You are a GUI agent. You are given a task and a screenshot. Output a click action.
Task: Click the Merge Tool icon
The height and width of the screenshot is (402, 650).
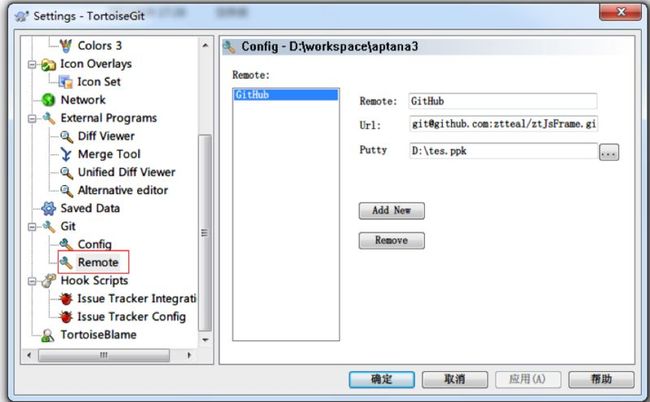(x=66, y=154)
